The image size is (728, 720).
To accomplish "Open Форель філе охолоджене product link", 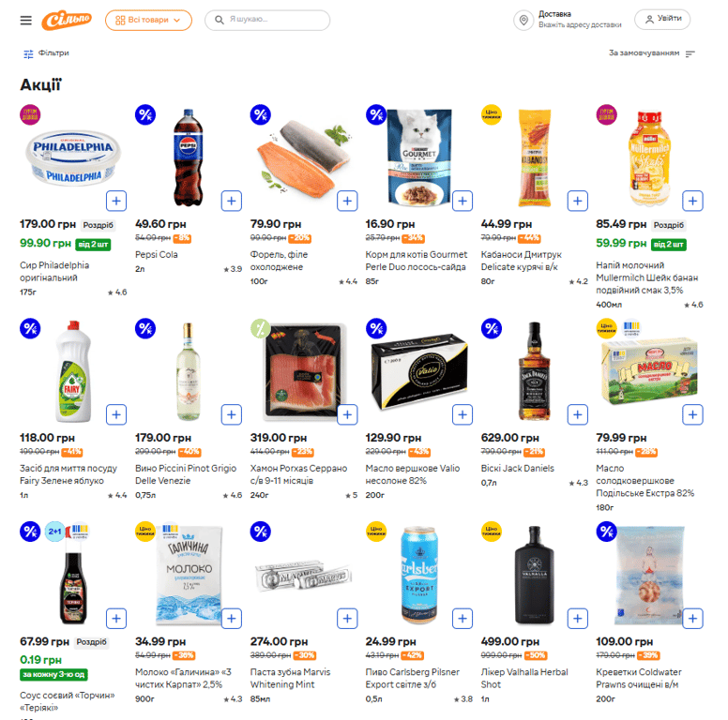I will tap(277, 261).
